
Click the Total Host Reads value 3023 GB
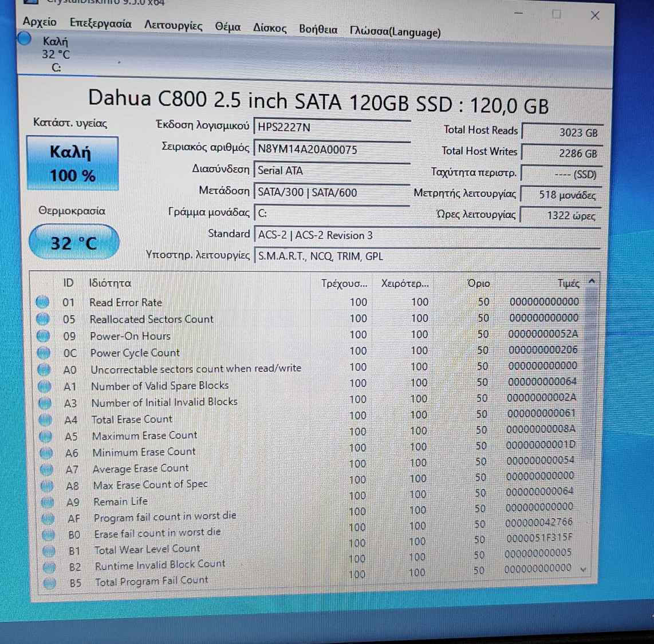click(x=562, y=133)
